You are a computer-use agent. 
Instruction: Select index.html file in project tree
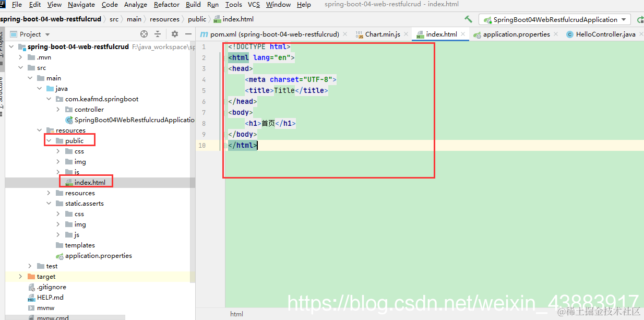[90, 183]
